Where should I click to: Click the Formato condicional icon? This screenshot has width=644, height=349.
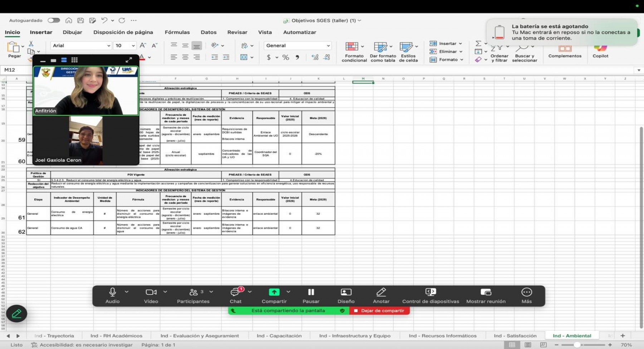pyautogui.click(x=352, y=47)
